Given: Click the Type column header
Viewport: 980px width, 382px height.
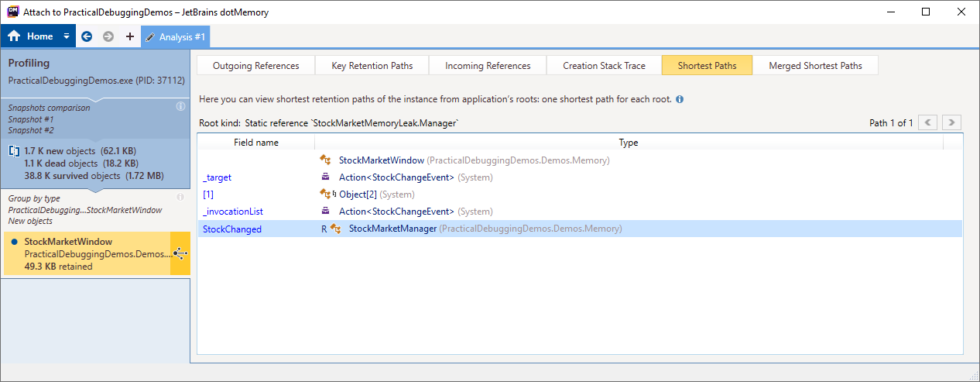Looking at the screenshot, I should 629,143.
